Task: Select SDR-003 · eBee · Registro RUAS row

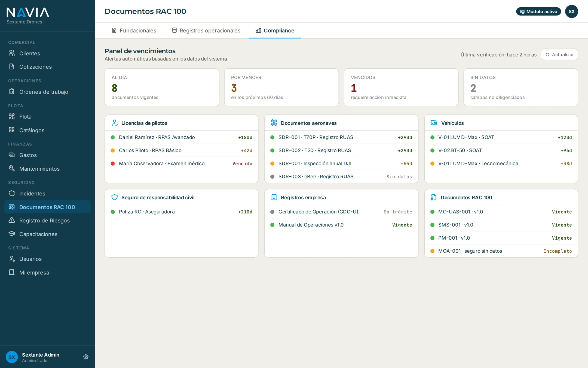Action: (341, 177)
